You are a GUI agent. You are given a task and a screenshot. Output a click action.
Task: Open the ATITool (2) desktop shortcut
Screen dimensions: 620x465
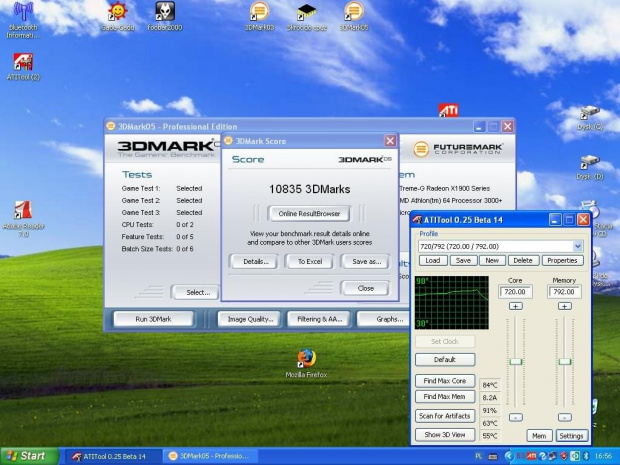(x=23, y=66)
